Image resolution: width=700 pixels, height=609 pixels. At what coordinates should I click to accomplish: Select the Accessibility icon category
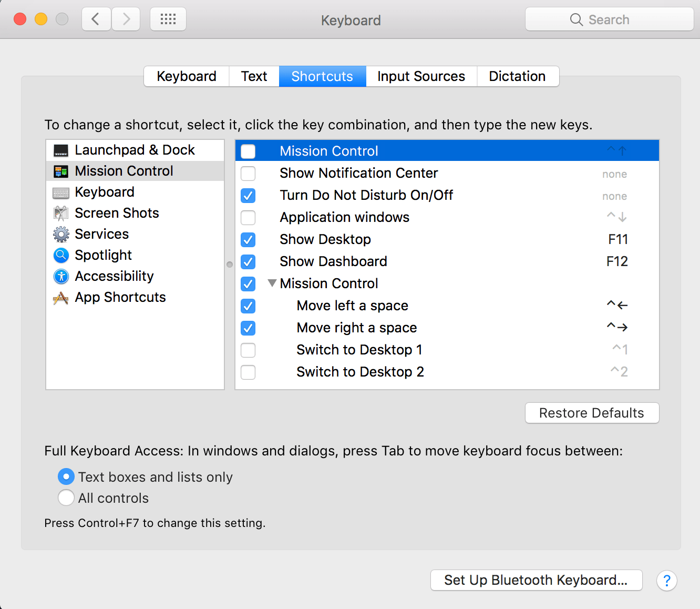(61, 276)
